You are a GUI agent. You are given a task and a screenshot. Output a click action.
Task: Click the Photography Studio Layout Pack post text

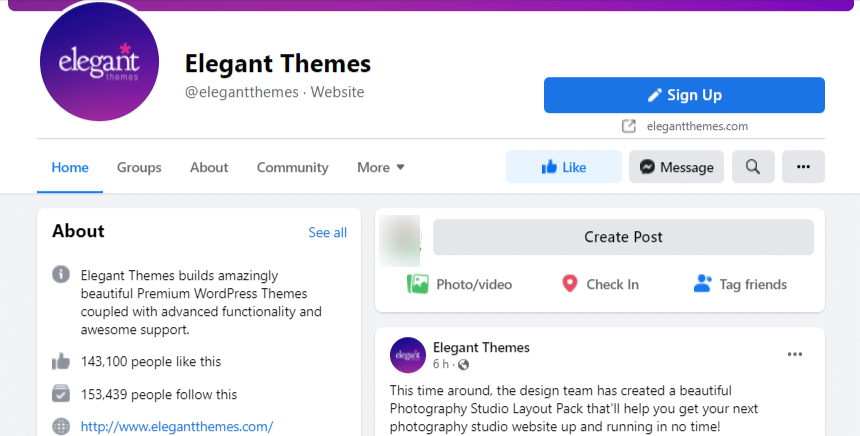[574, 408]
